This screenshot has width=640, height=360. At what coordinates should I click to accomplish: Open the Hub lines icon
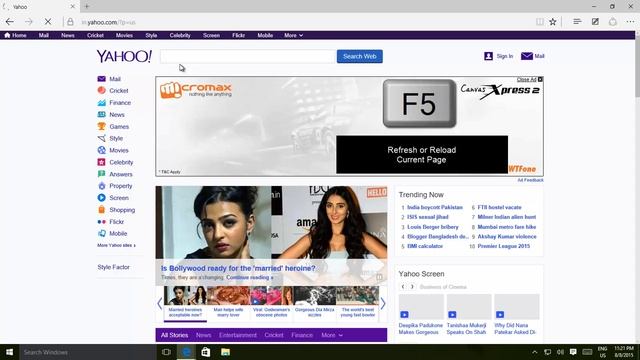tap(577, 22)
